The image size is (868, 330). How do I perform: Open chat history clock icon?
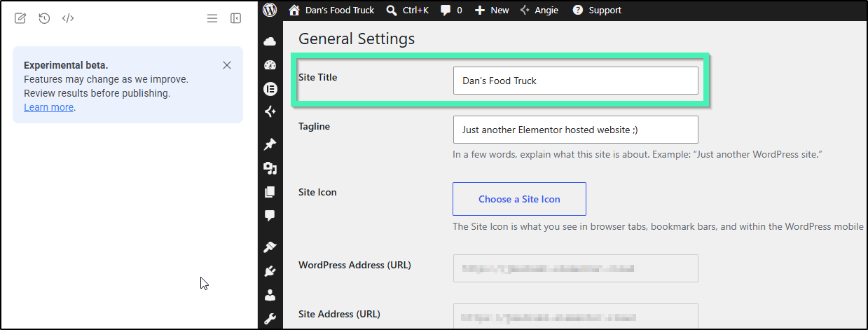click(x=44, y=18)
